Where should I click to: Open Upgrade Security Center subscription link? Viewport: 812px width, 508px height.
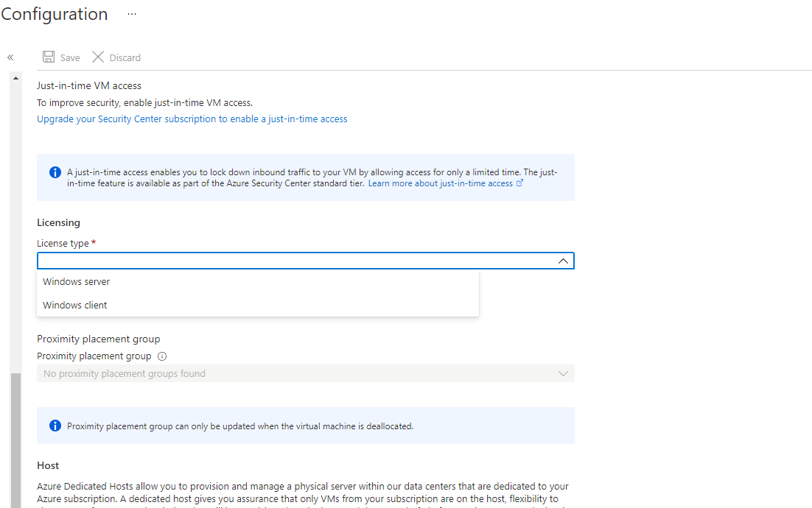[192, 119]
